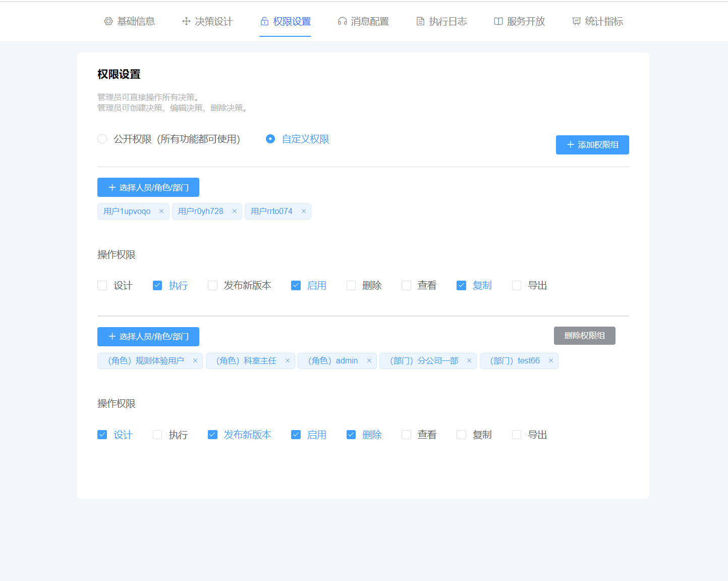728x581 pixels.
Task: Remove the 用户1upvoqo tag
Action: [161, 211]
